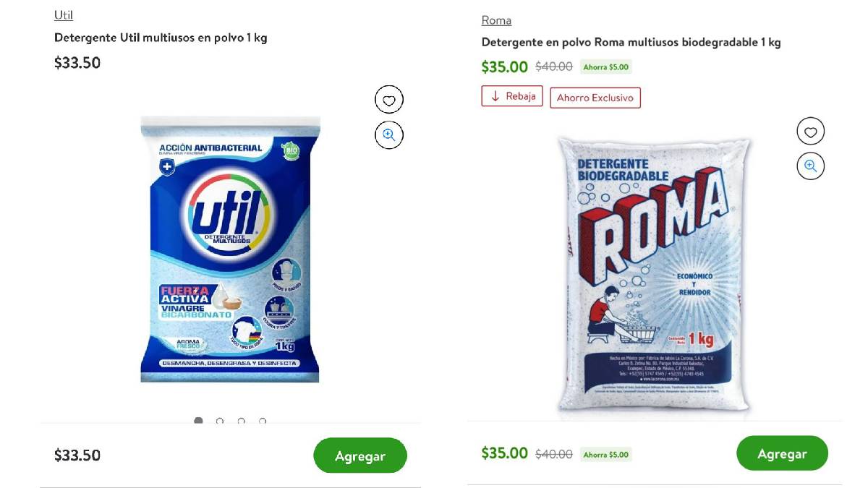Open the zoom view for Util detergent image

click(388, 134)
